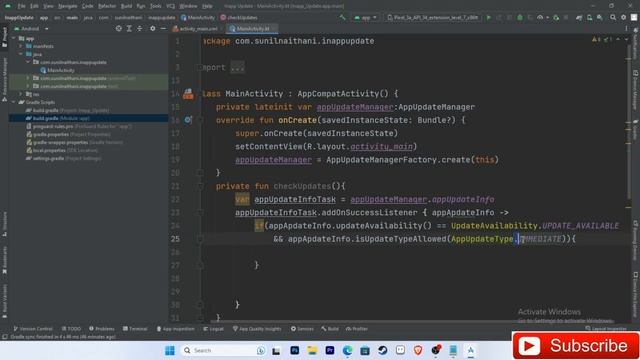The height and width of the screenshot is (360, 640).
Task: Open the Navigate menu
Action: pos(67,6)
